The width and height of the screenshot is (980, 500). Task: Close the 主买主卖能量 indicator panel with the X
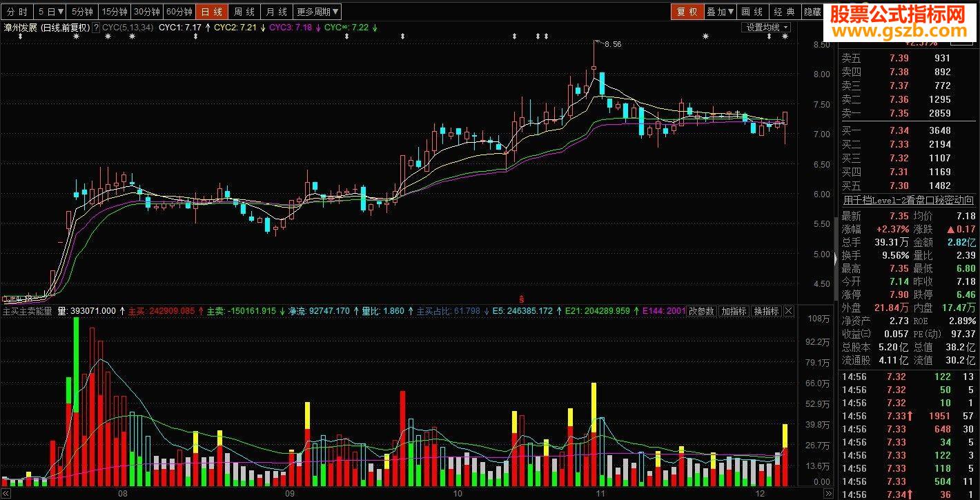(789, 311)
